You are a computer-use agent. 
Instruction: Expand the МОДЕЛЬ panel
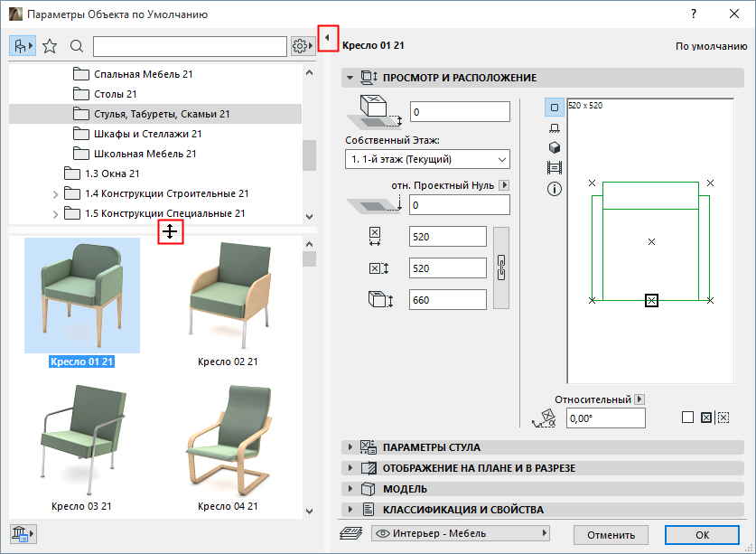[x=350, y=489]
